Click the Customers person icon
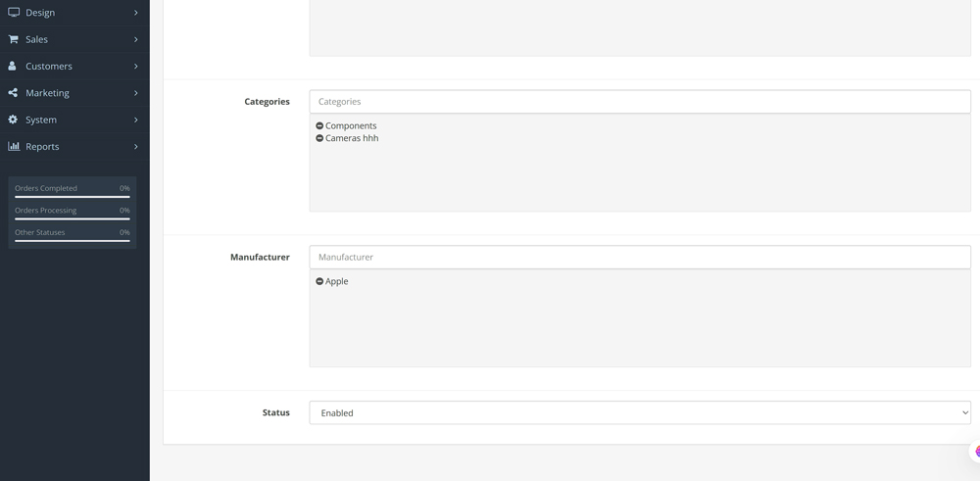This screenshot has height=481, width=980. point(13,66)
